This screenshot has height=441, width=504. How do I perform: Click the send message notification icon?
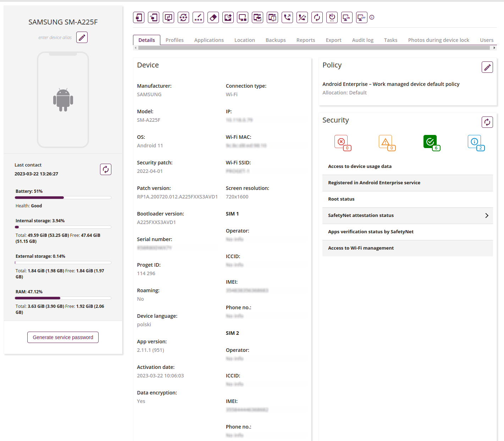point(272,17)
